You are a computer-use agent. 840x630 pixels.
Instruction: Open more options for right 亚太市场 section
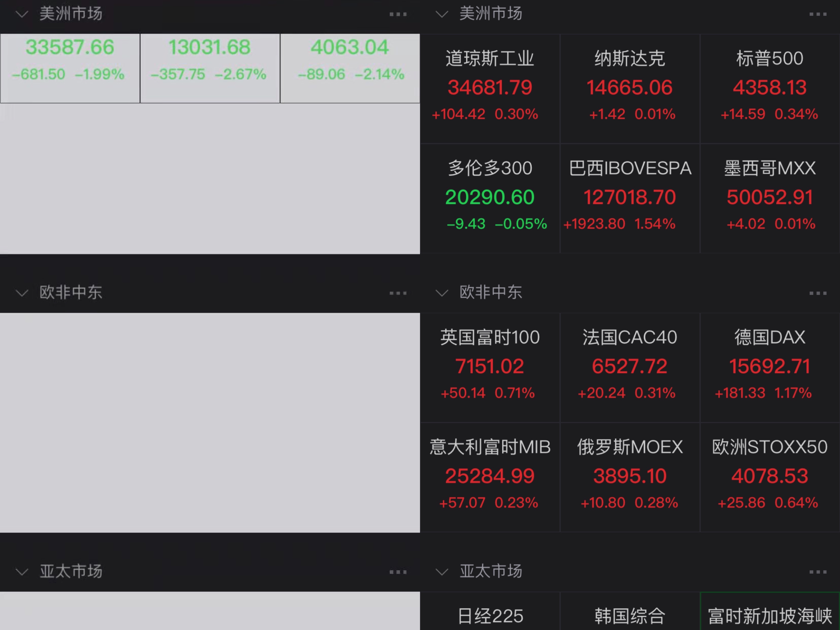click(x=817, y=572)
